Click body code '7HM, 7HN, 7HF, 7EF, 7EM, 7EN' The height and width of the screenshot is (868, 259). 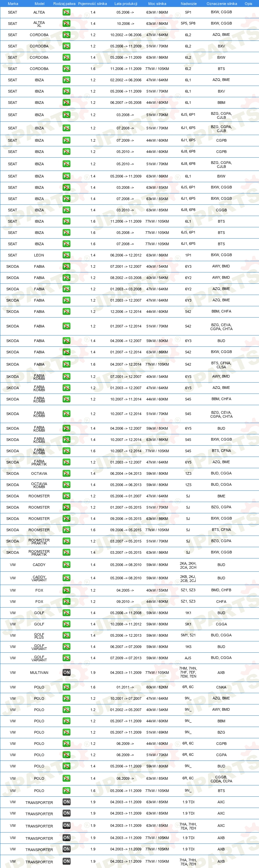(188, 673)
